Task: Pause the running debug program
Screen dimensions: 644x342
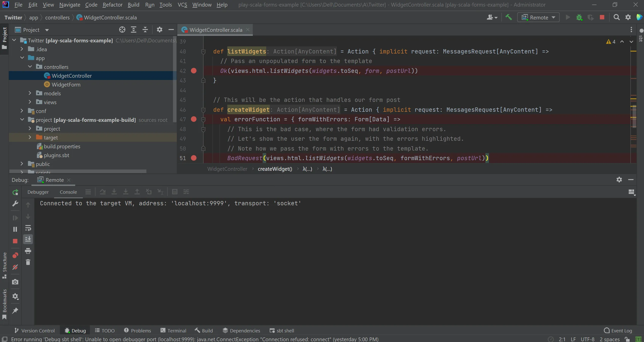Action: (15, 229)
